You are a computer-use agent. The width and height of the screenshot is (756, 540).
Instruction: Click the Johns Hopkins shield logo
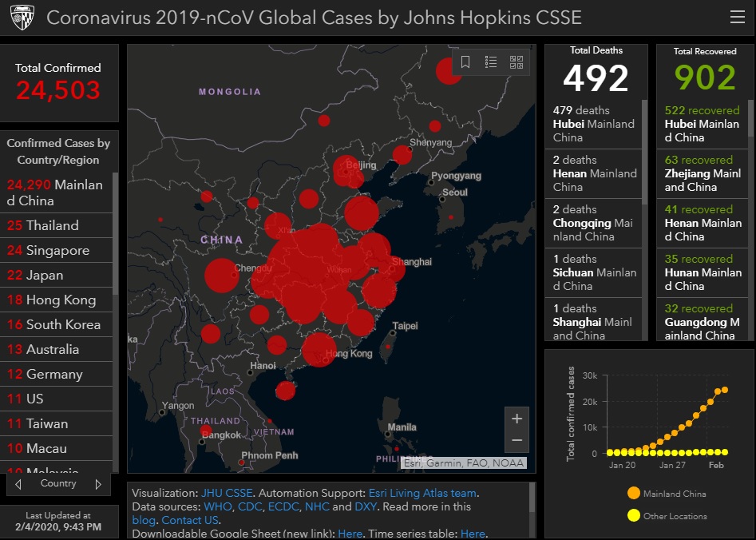22,18
